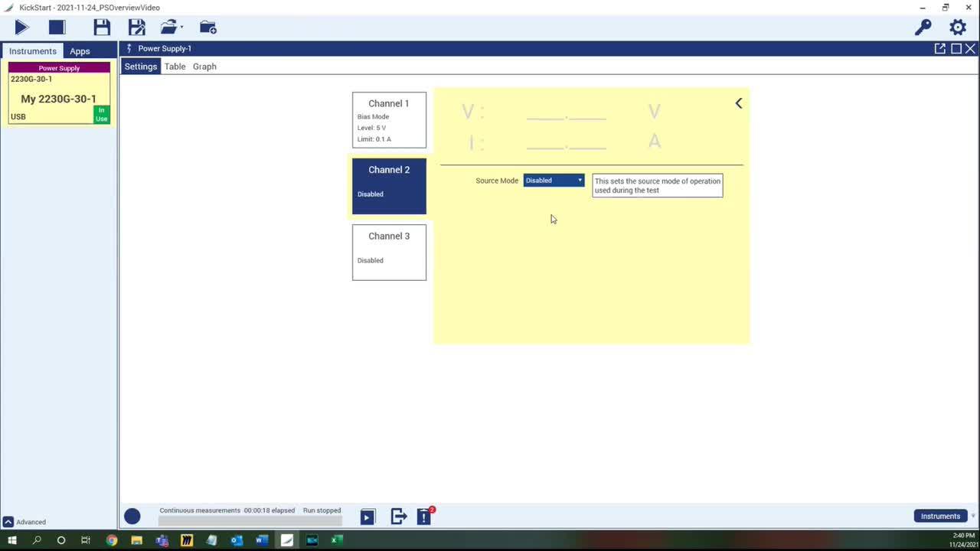Save the project with the floppy disk icon
This screenshot has width=980, height=551.
pyautogui.click(x=102, y=28)
